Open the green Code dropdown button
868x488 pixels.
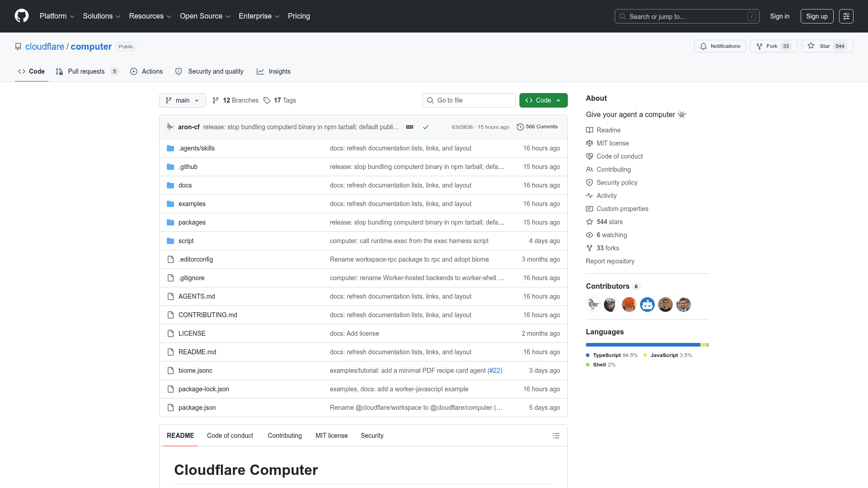click(543, 100)
